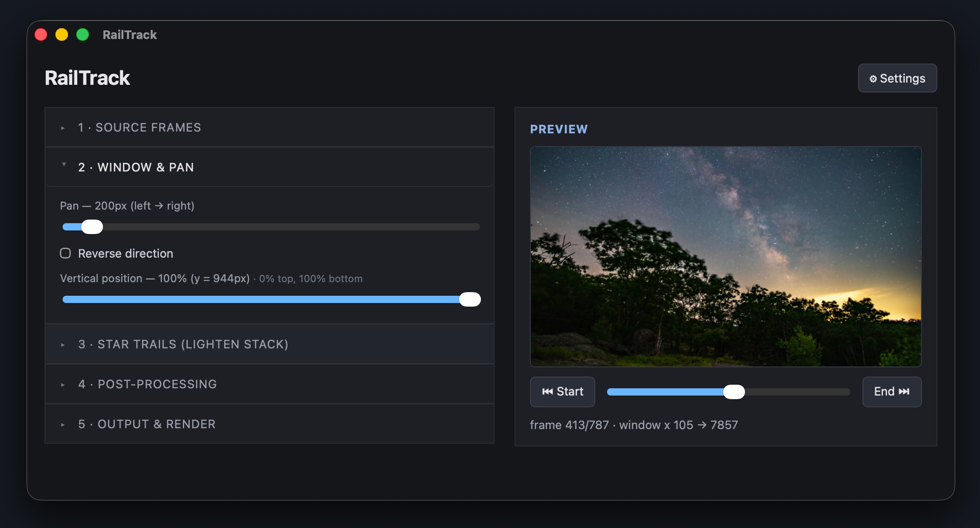The width and height of the screenshot is (980, 528).
Task: Click the Reverse direction label text
Action: tap(125, 254)
